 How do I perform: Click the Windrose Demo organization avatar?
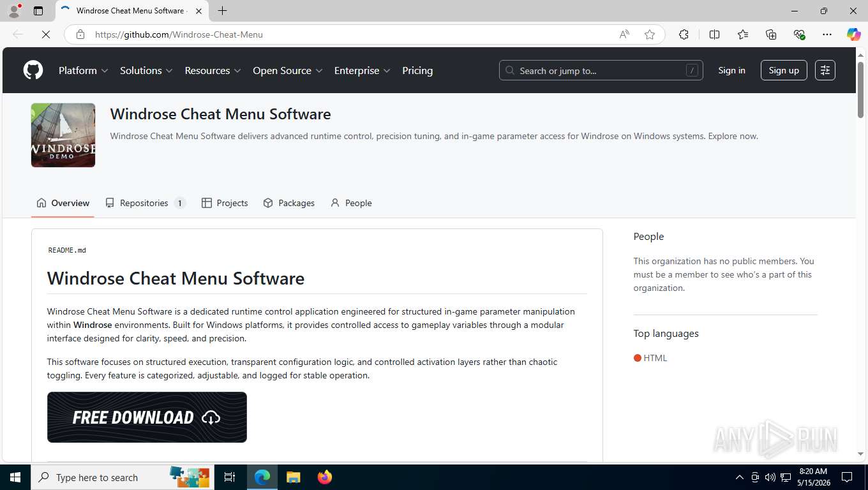[63, 135]
